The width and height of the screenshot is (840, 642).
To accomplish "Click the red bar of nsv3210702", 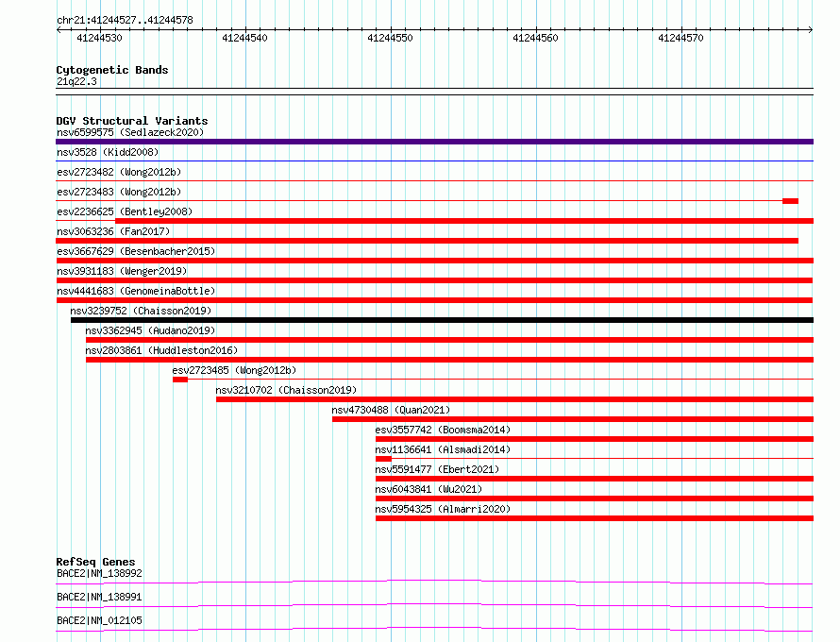I will tap(514, 399).
